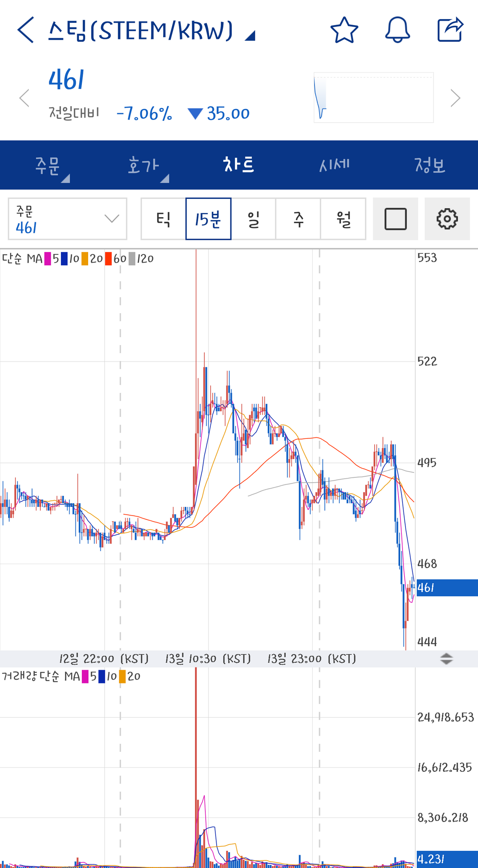Open the 호가 tab

[x=143, y=165]
